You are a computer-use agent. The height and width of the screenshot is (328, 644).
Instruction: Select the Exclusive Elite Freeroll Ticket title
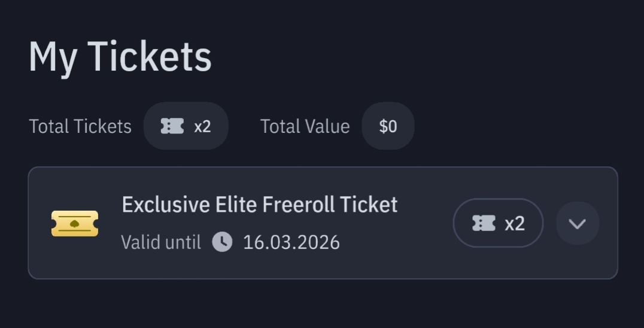[259, 205]
